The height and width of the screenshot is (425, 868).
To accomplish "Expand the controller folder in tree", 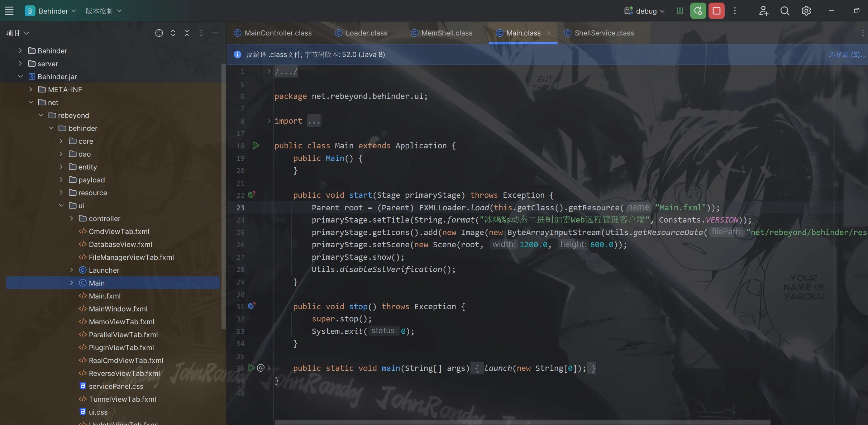I will point(71,218).
